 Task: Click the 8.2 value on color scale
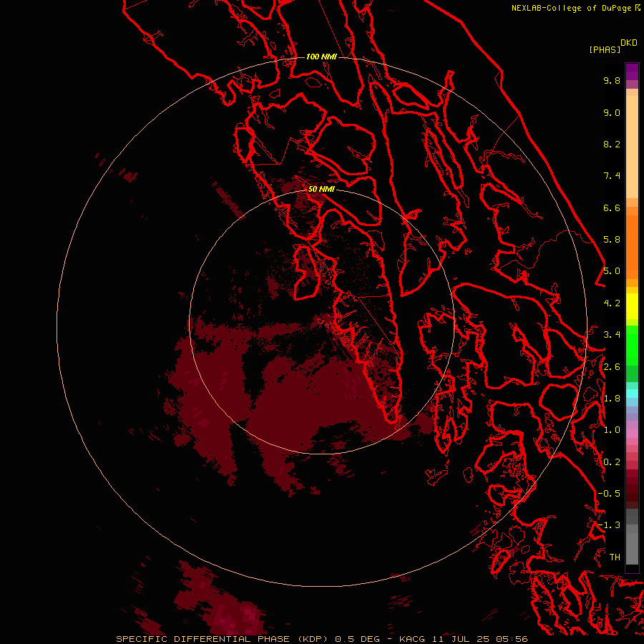[x=612, y=144]
